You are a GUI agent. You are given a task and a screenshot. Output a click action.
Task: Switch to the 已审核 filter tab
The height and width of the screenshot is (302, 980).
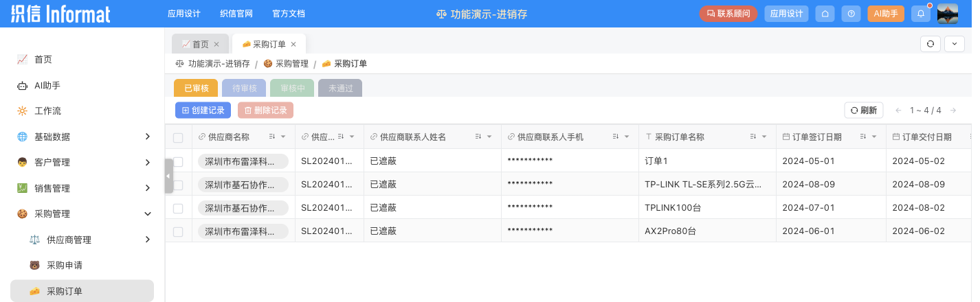coord(196,88)
